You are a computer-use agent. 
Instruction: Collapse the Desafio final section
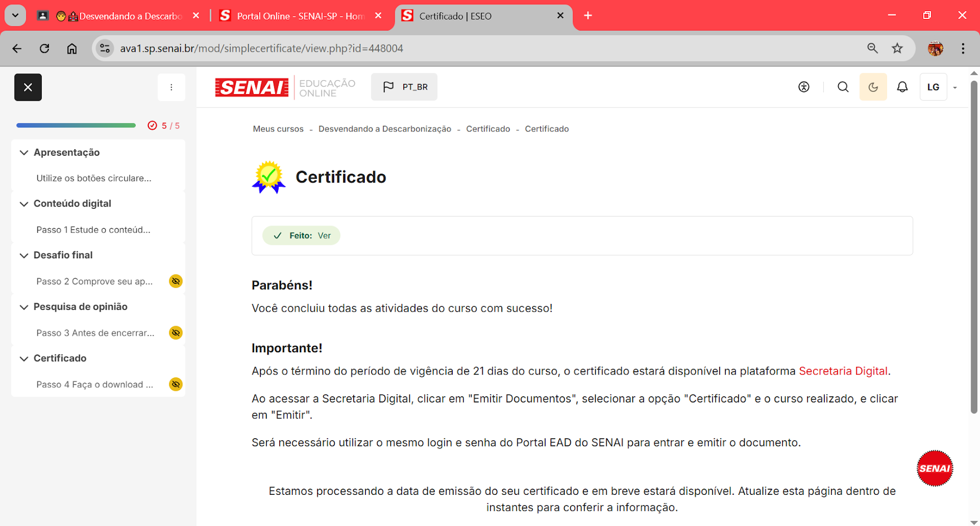[x=24, y=255]
